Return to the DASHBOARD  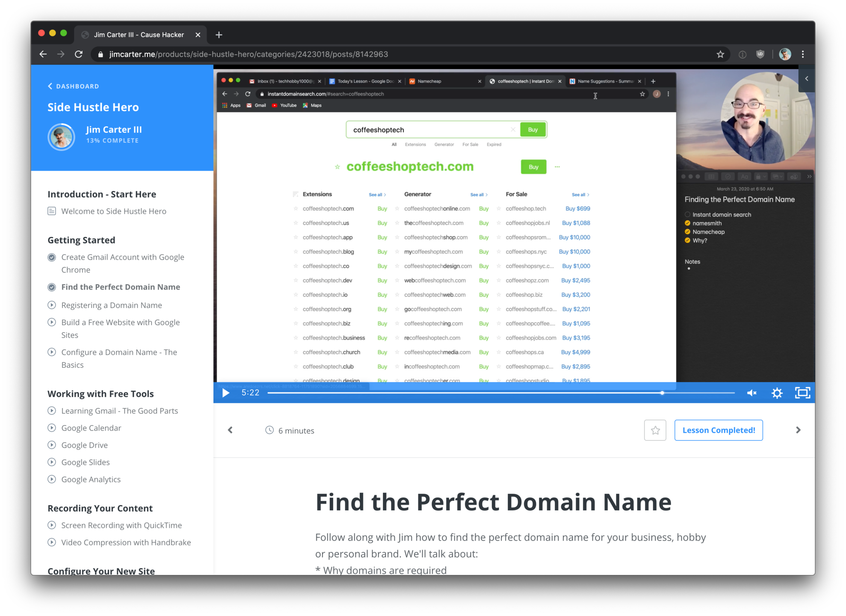pos(73,86)
